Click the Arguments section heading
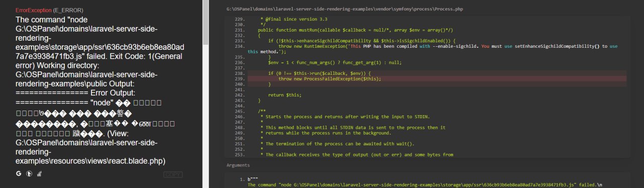The height and width of the screenshot is (188, 644). 237,165
